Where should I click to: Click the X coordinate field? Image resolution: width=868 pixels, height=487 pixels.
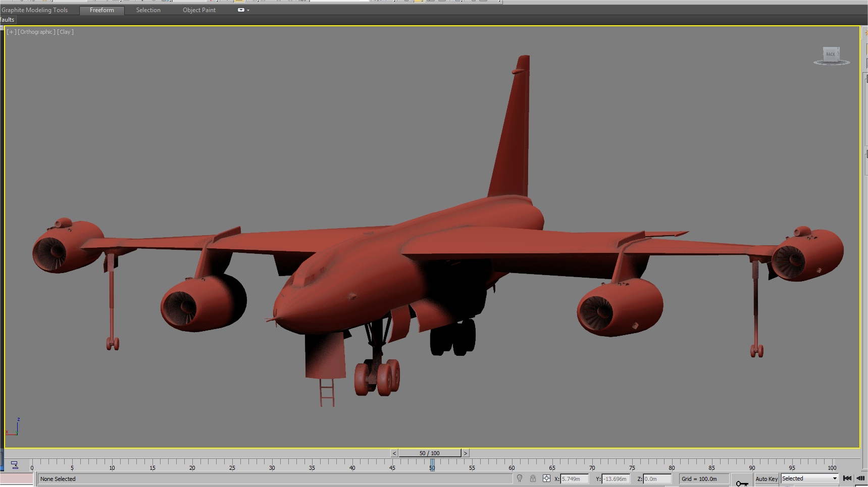tap(575, 479)
